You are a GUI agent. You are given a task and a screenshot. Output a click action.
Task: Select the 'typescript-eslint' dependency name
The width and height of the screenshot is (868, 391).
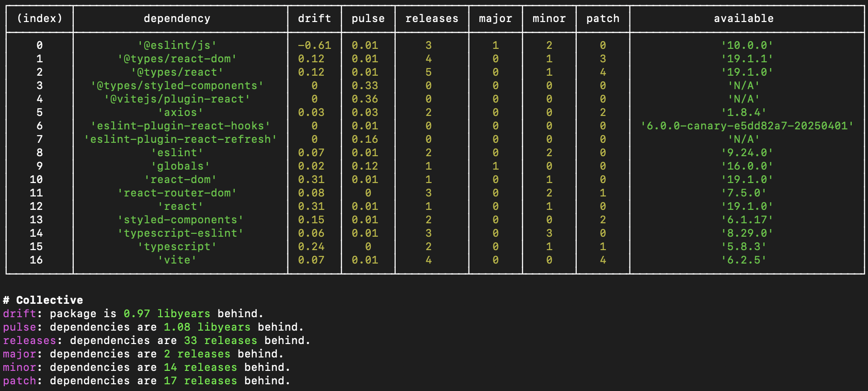pyautogui.click(x=181, y=233)
